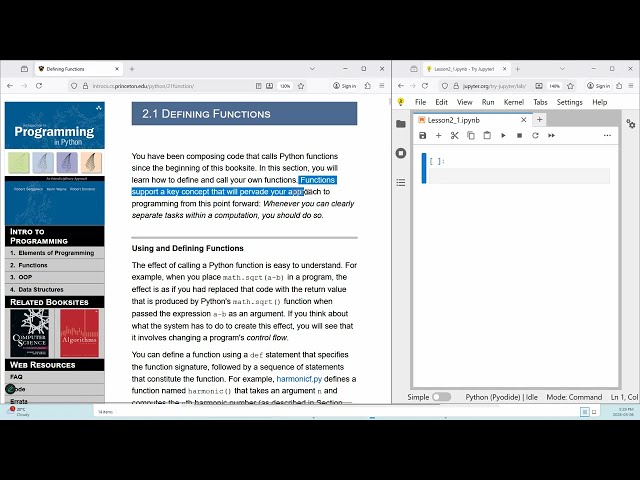
Task: Expand the notebook toolbar overflow ellipsis
Action: (x=606, y=135)
